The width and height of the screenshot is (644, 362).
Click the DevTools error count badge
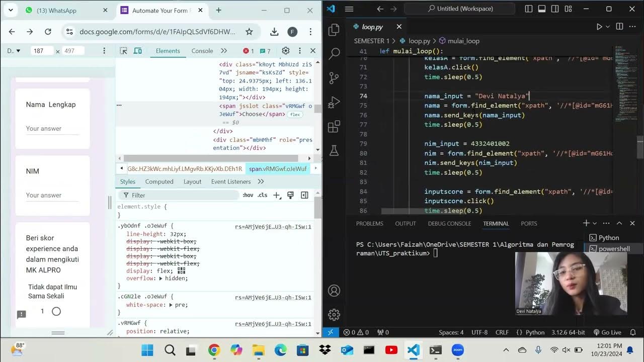(249, 51)
